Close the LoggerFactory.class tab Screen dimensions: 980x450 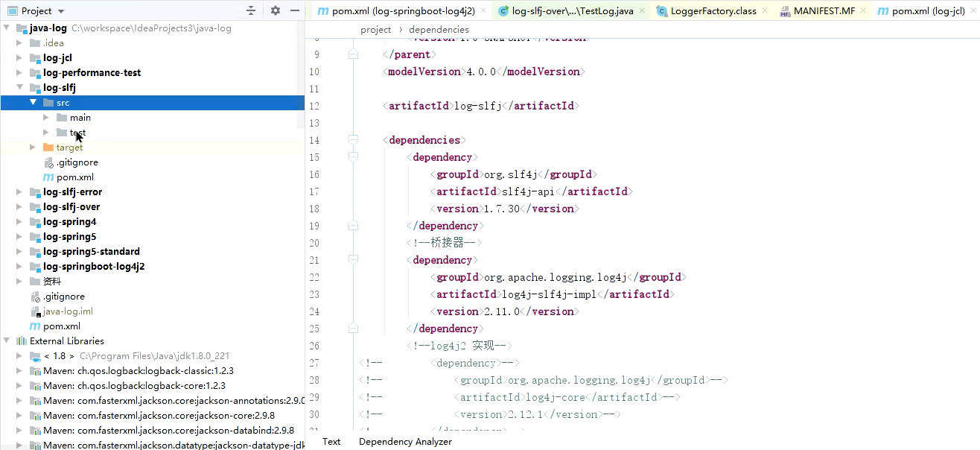coord(766,11)
